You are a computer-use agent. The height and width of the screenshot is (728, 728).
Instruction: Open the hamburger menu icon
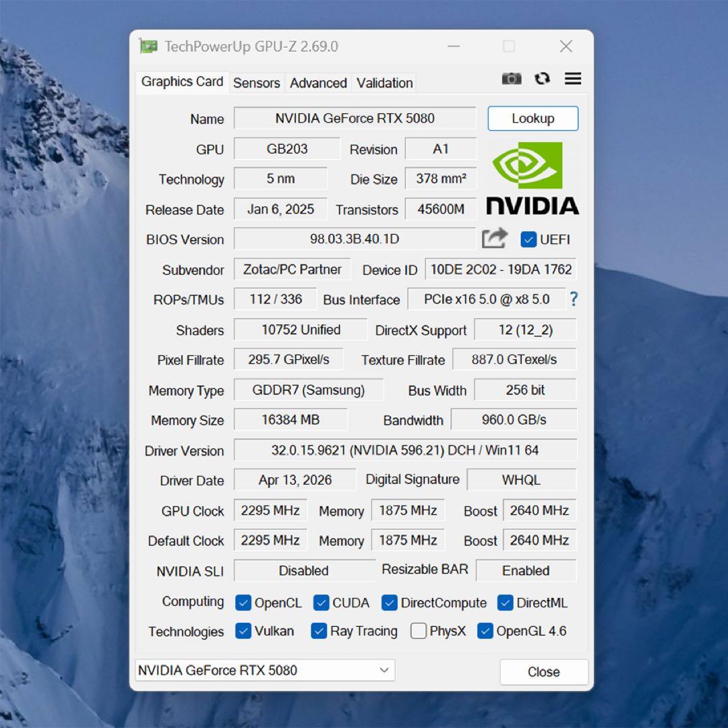[573, 78]
